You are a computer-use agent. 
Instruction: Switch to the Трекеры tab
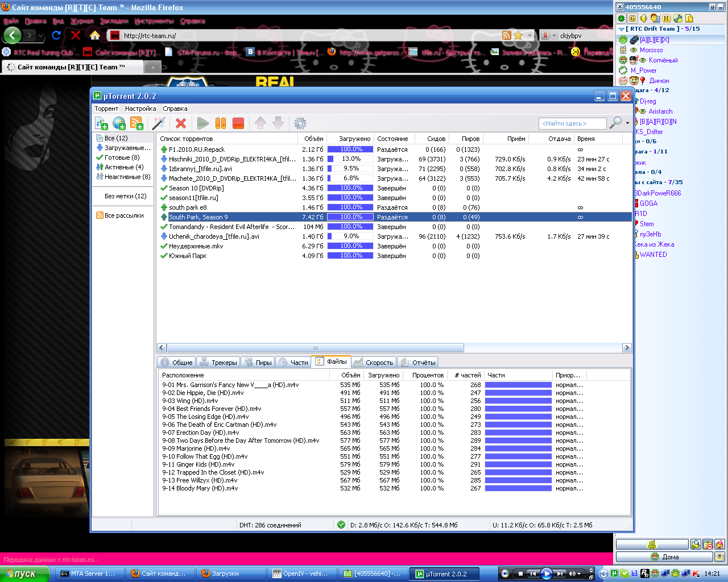(x=218, y=363)
